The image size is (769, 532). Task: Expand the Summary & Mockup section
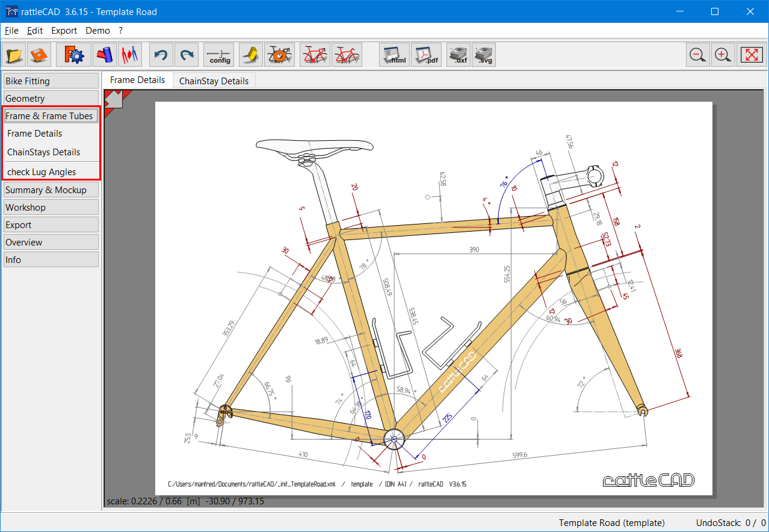[51, 190]
